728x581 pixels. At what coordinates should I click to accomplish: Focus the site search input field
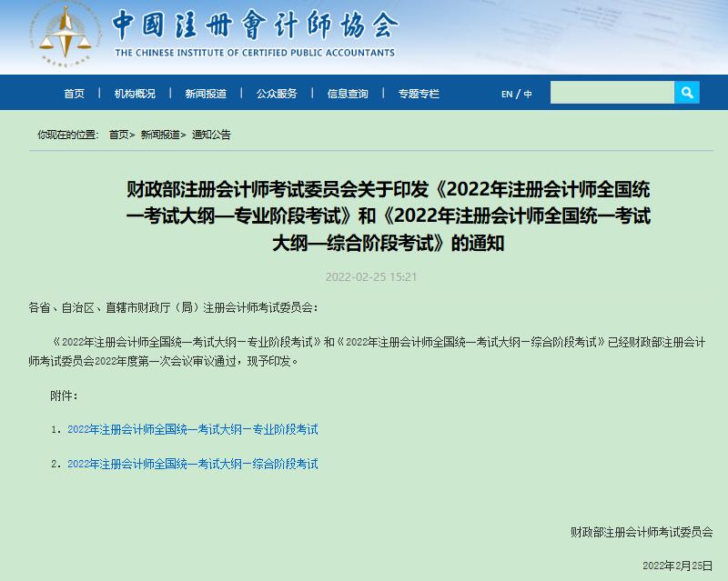click(612, 93)
